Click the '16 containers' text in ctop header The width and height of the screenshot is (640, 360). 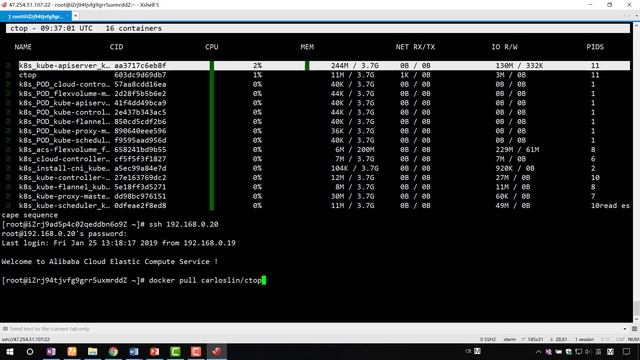(133, 28)
